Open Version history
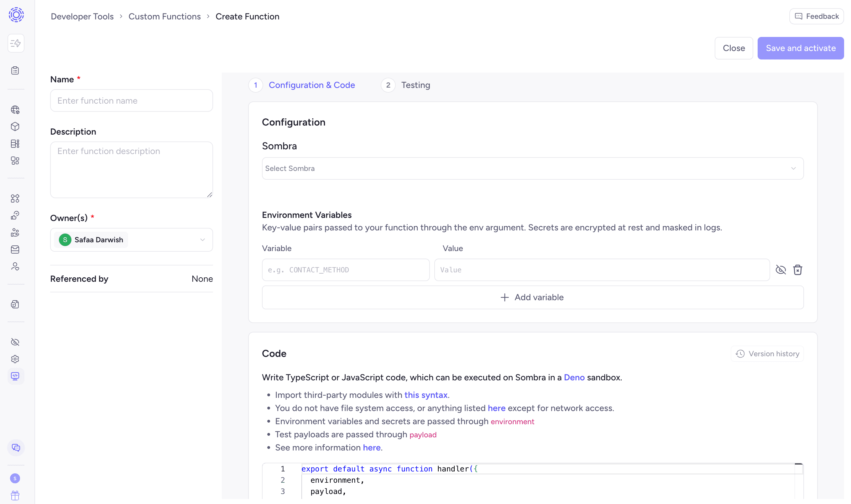The width and height of the screenshot is (851, 504). [x=767, y=353]
